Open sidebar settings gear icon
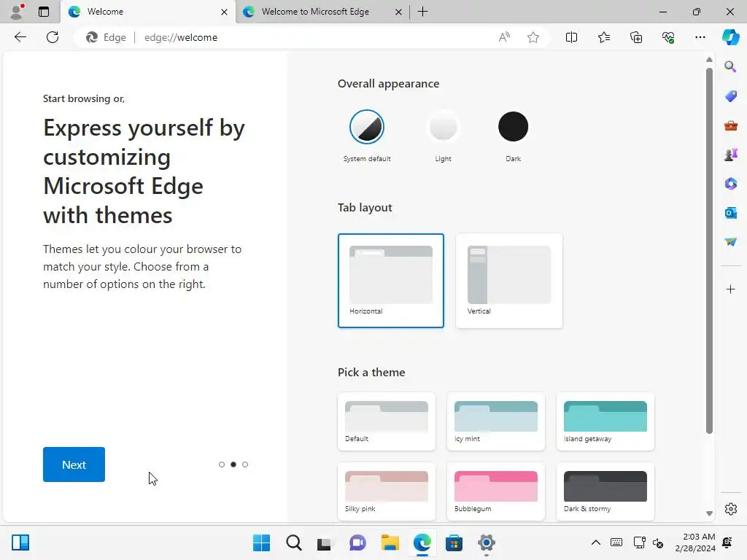747x560 pixels. [730, 509]
